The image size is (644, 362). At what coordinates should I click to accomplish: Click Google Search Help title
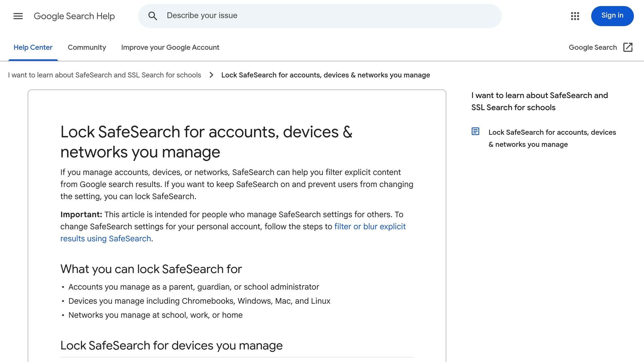coord(74,16)
